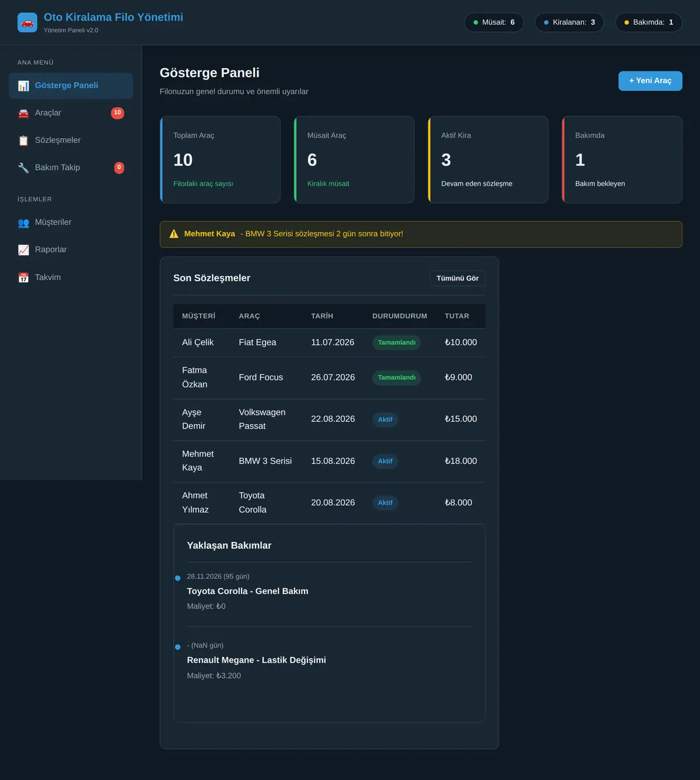The image size is (700, 780).
Task: Click the Araçlar car icon
Action: pos(23,113)
